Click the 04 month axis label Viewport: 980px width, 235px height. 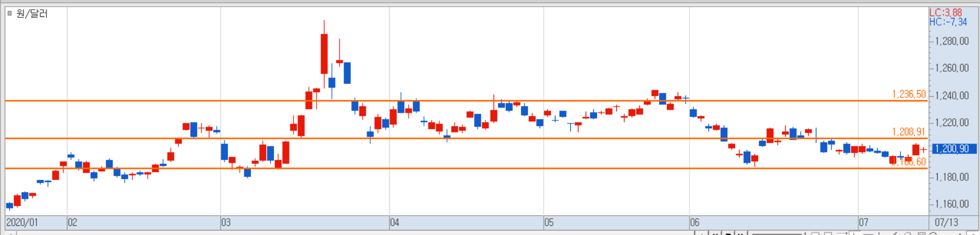tap(394, 222)
